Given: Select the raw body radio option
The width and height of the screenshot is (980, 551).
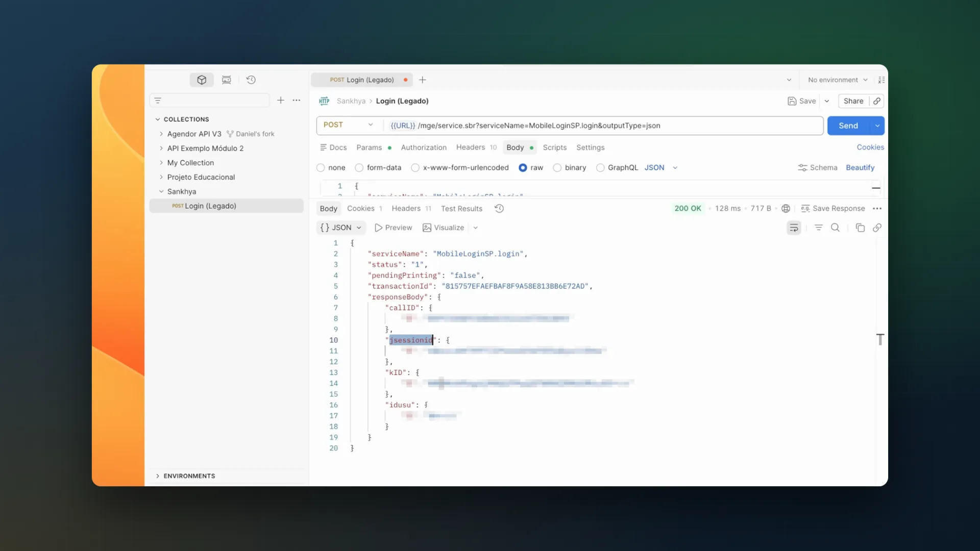Looking at the screenshot, I should 523,168.
